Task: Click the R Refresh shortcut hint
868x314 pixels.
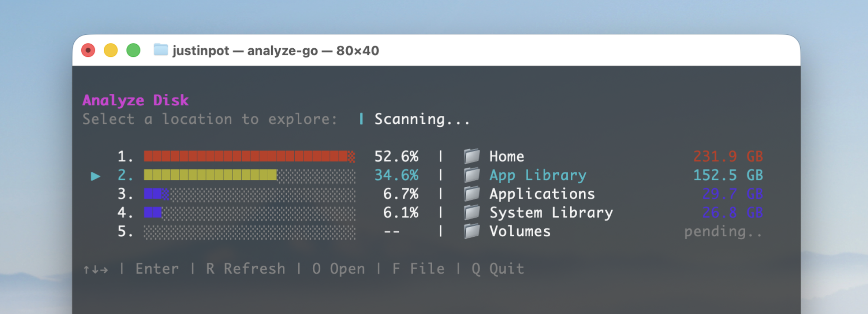Action: 246,269
